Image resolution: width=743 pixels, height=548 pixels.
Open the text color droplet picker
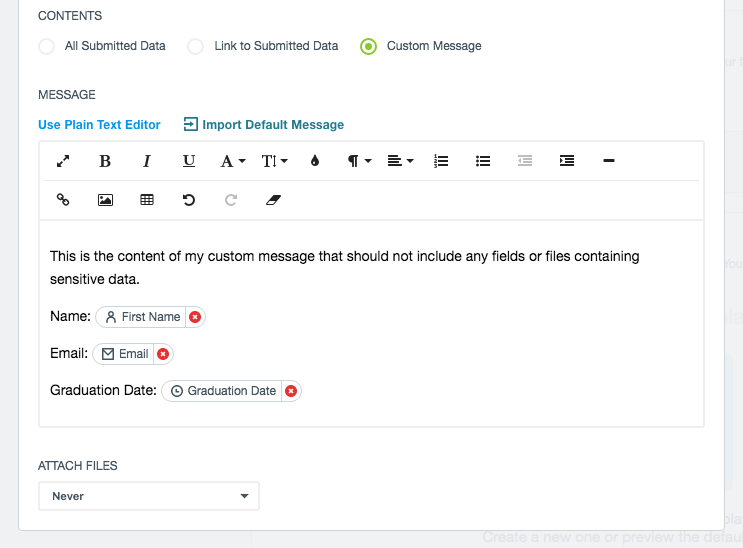pos(315,161)
